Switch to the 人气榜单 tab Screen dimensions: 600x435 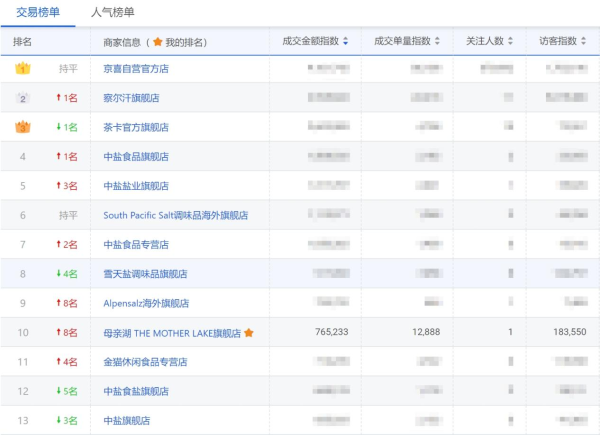112,12
